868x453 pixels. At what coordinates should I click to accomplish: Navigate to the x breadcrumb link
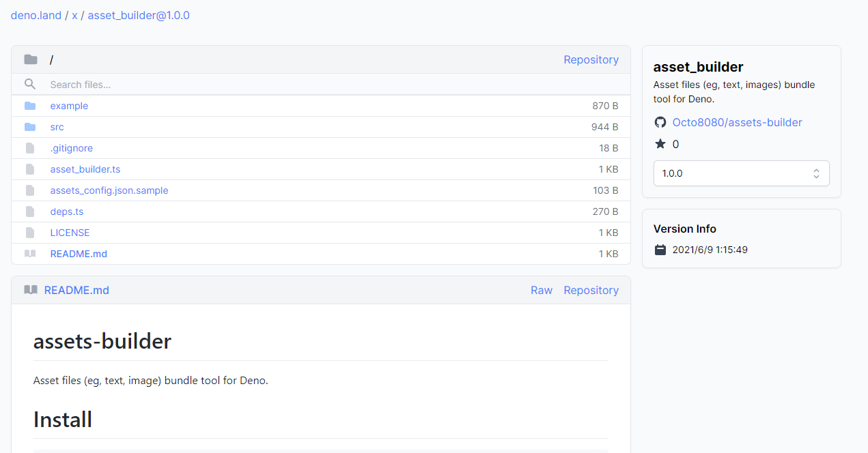point(74,15)
